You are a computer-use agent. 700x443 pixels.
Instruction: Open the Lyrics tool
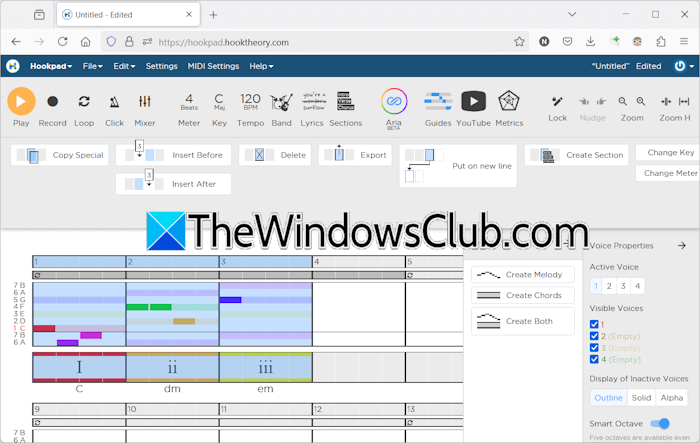(313, 101)
